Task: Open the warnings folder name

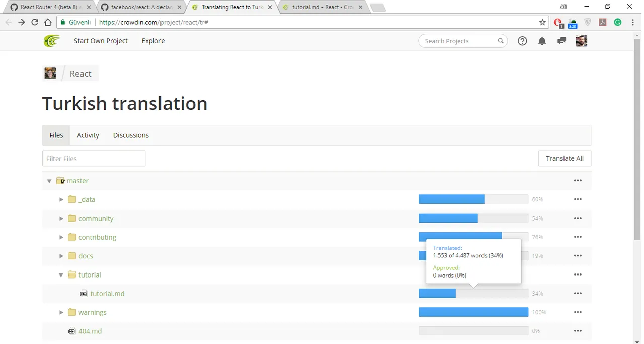Action: (x=93, y=312)
